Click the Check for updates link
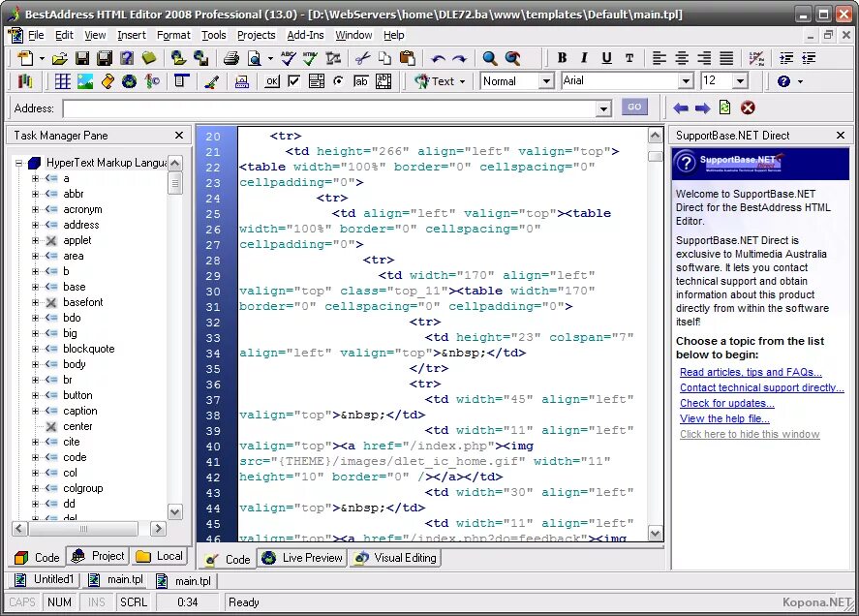Viewport: 859px width, 616px height. (727, 403)
